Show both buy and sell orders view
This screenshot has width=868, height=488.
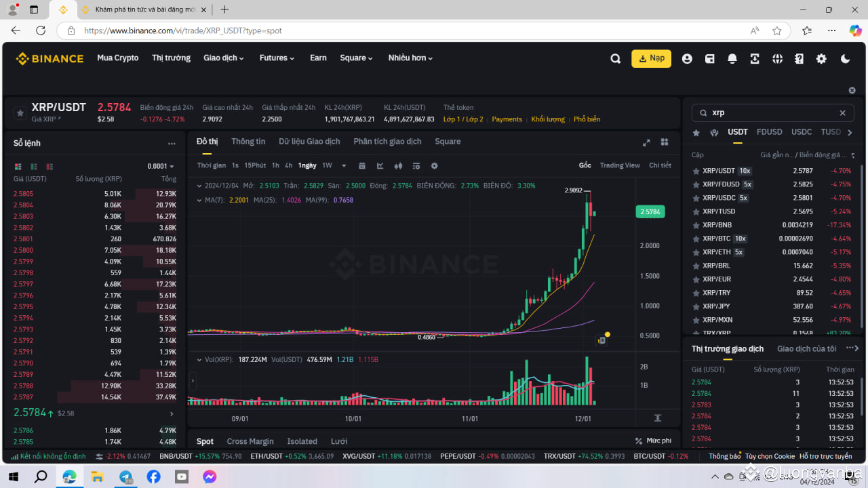coord(18,166)
